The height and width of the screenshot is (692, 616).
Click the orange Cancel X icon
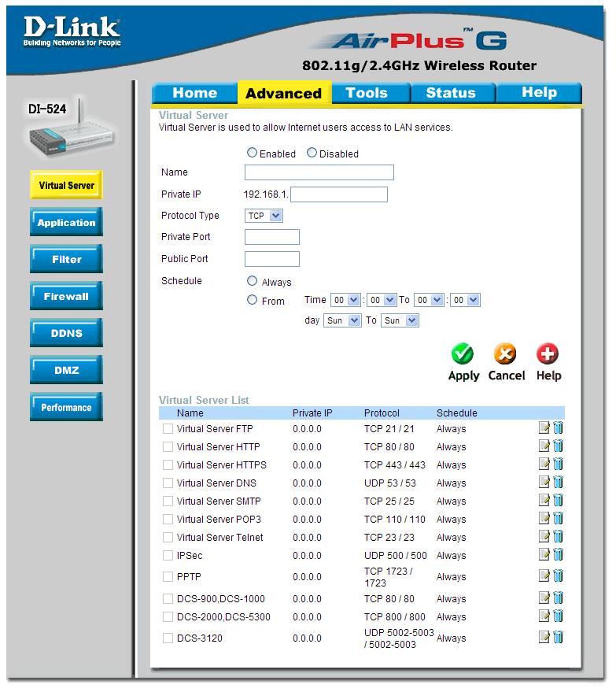pos(505,353)
